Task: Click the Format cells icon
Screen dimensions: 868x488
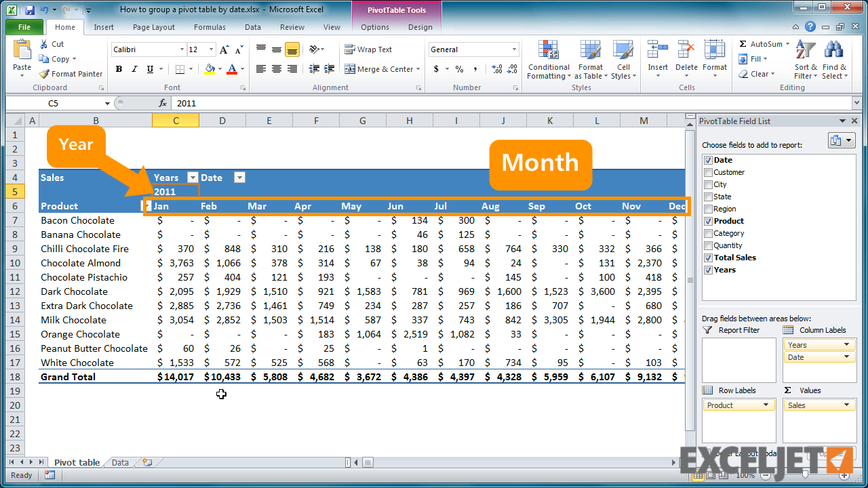Action: [715, 51]
